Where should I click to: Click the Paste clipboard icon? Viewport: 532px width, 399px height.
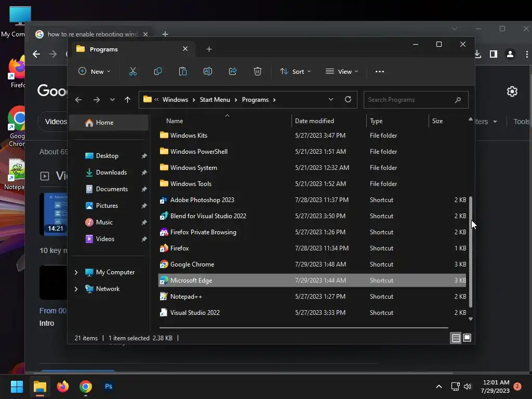click(182, 72)
